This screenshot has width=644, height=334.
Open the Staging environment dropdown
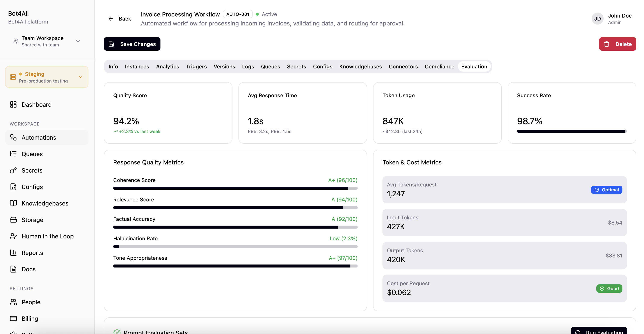tap(47, 77)
